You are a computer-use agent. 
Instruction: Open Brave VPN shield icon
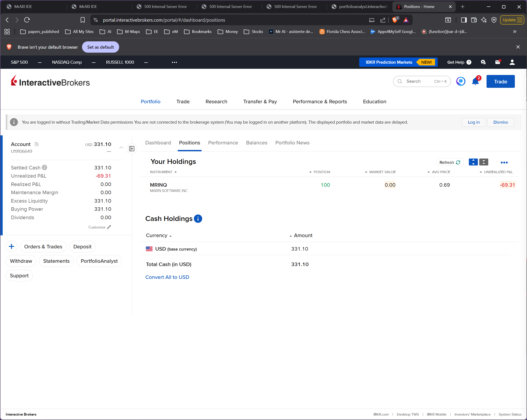pos(494,20)
